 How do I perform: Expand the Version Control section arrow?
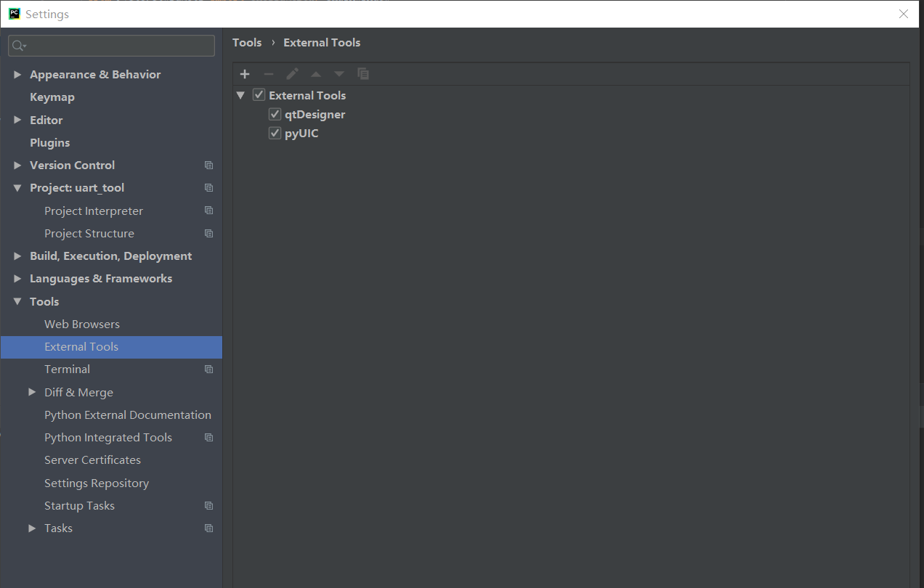click(17, 166)
